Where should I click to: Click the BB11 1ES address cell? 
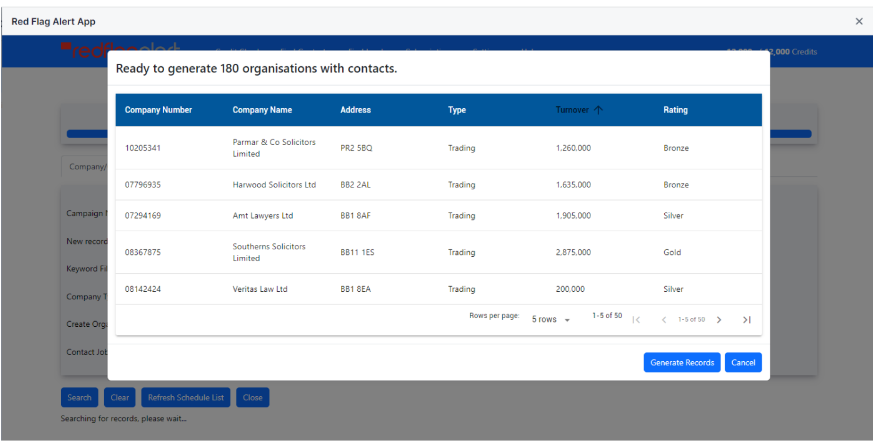click(357, 253)
